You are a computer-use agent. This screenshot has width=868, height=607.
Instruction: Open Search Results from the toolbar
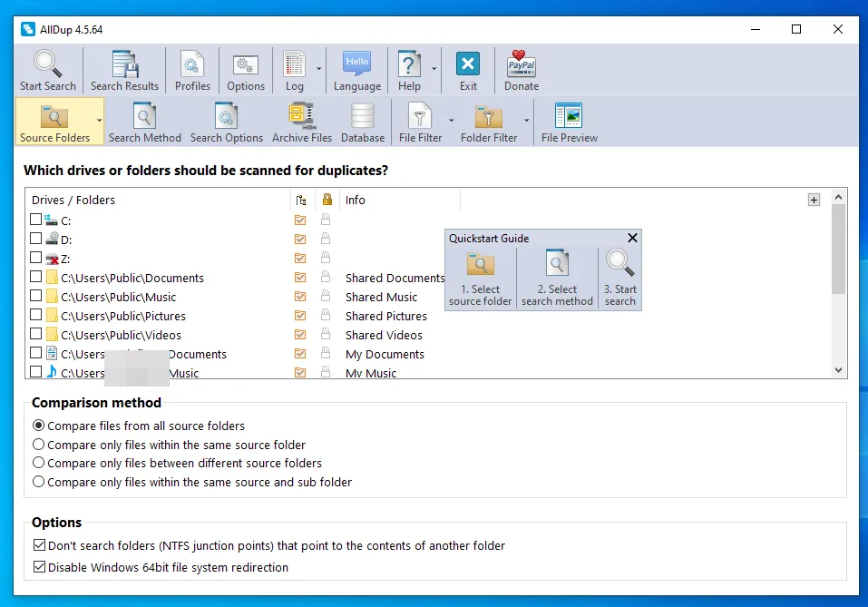(x=124, y=70)
